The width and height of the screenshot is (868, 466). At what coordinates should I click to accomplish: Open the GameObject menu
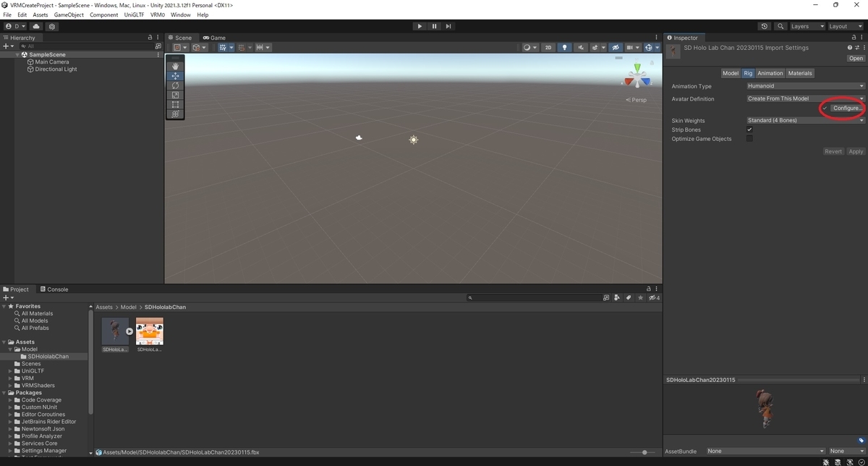click(69, 14)
